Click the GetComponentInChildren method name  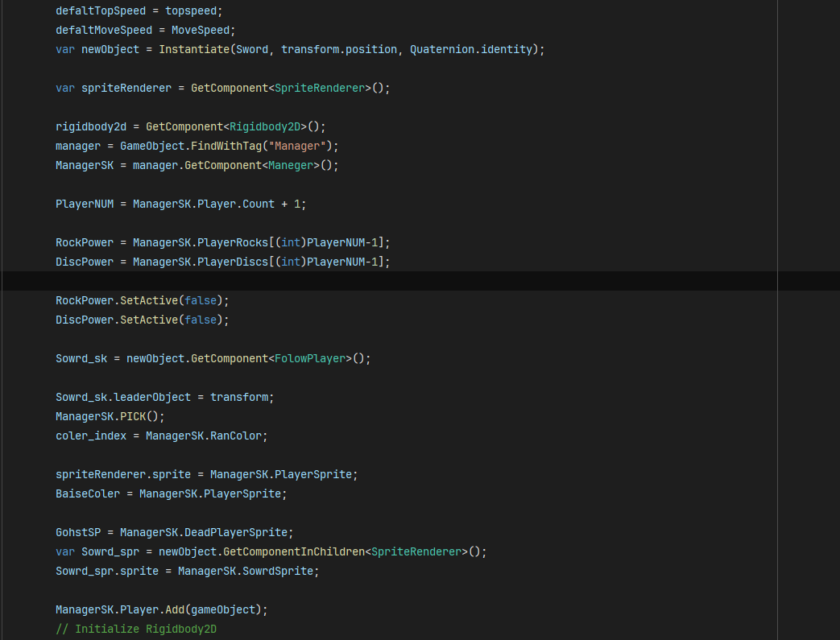click(x=294, y=551)
